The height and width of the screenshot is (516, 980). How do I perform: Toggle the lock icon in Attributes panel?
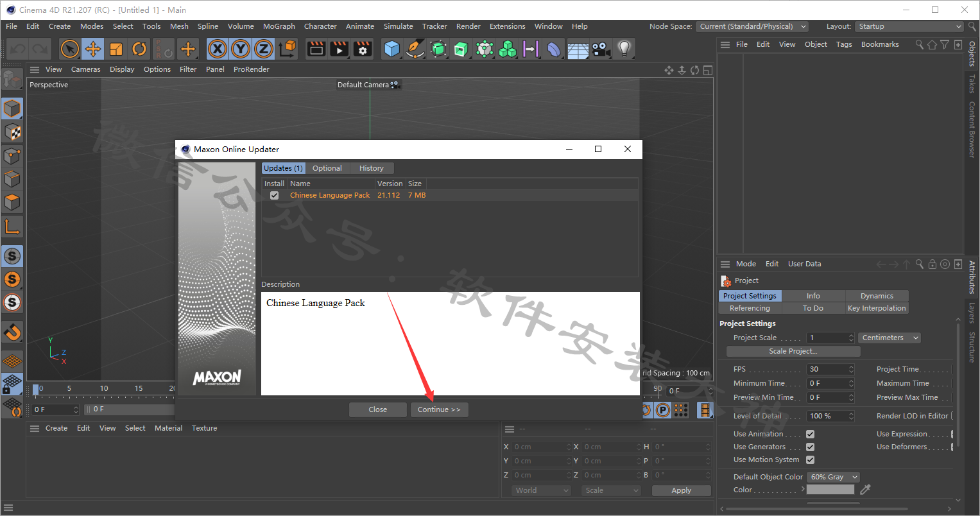pyautogui.click(x=933, y=264)
